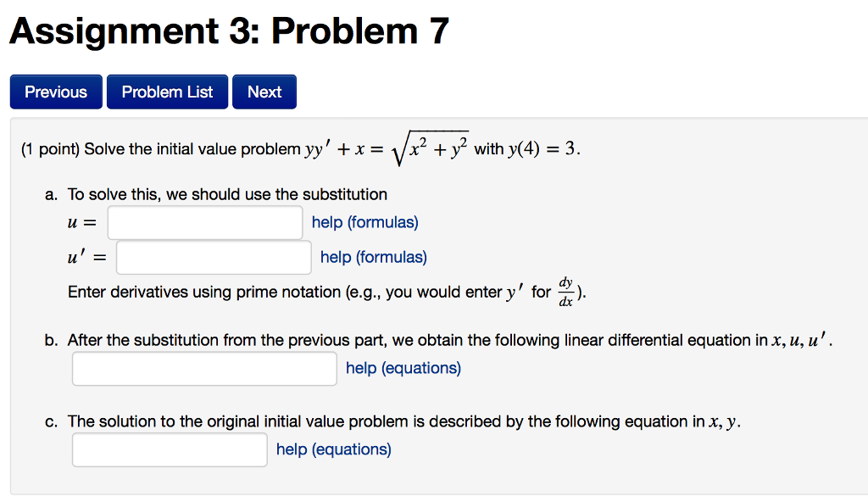Return to the previous problem page
Screen dimensions: 868x496
(55, 92)
